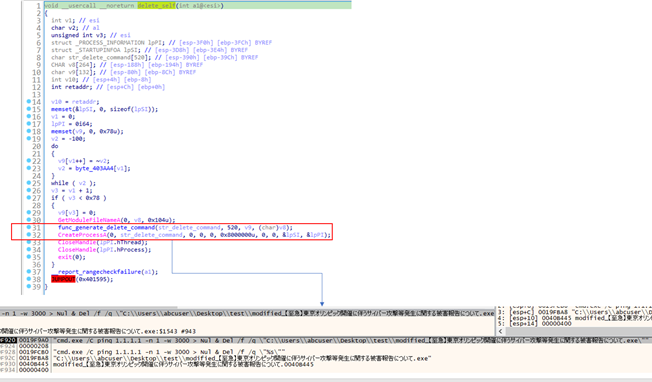This screenshot has width=652, height=382.
Task: Toggle breakpoint dot next to the exit(0) line
Action: (x=29, y=257)
